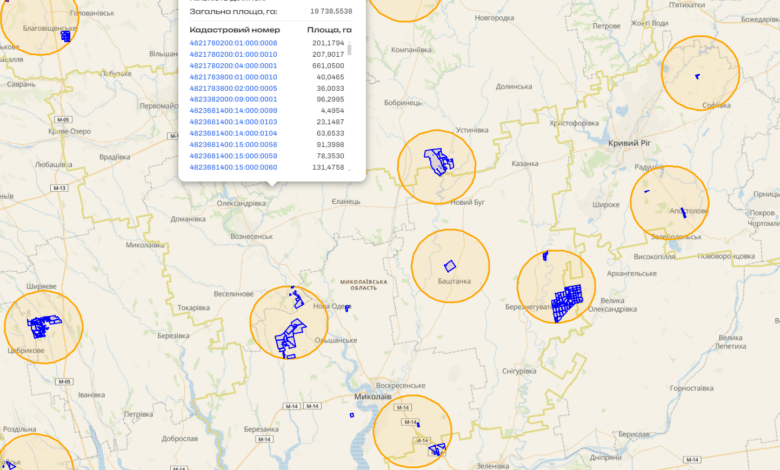Click the Вознесенськ town label
This screenshot has height=470, width=780.
coord(251,236)
